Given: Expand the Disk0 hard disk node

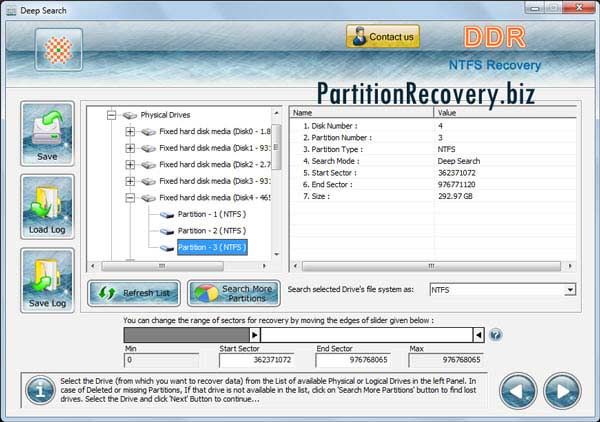Looking at the screenshot, I should click(130, 132).
